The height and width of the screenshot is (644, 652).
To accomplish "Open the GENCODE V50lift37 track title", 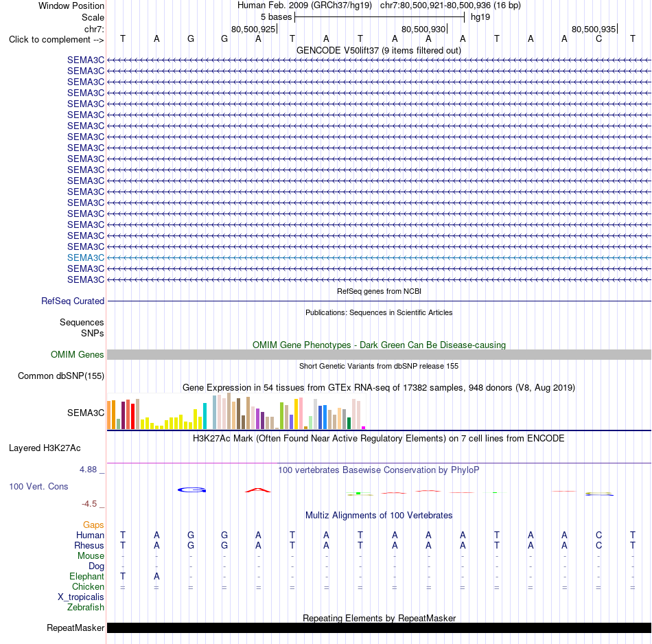I will (379, 50).
